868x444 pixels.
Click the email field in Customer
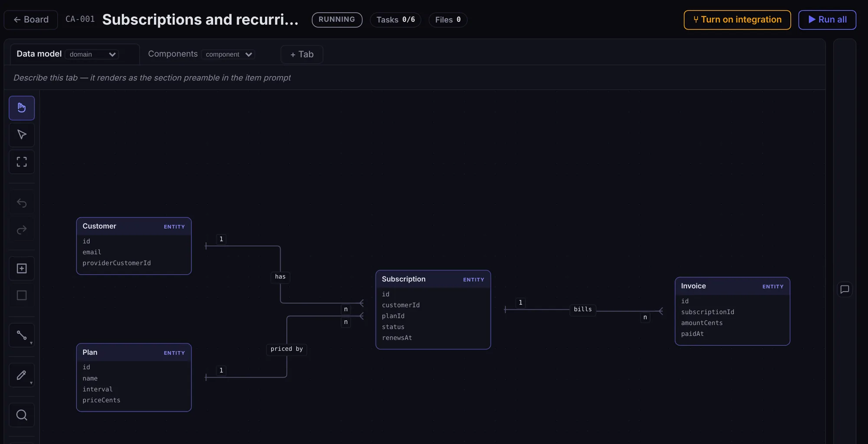[92, 252]
